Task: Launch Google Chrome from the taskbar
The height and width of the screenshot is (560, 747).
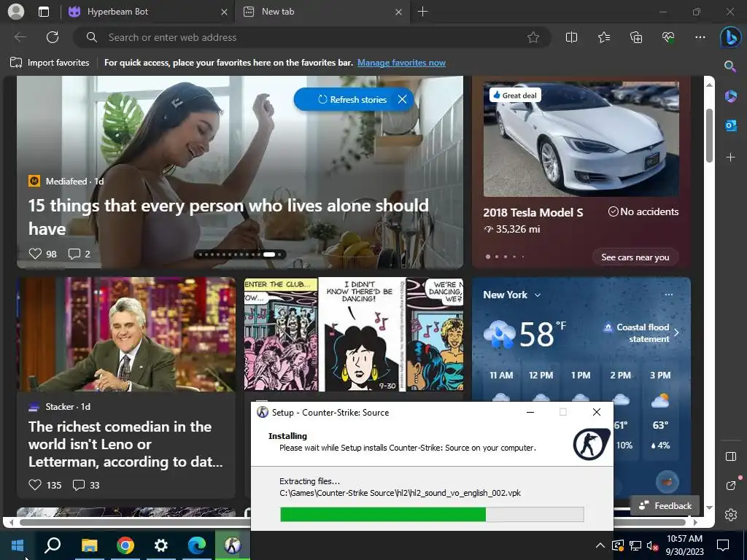Action: 125,545
